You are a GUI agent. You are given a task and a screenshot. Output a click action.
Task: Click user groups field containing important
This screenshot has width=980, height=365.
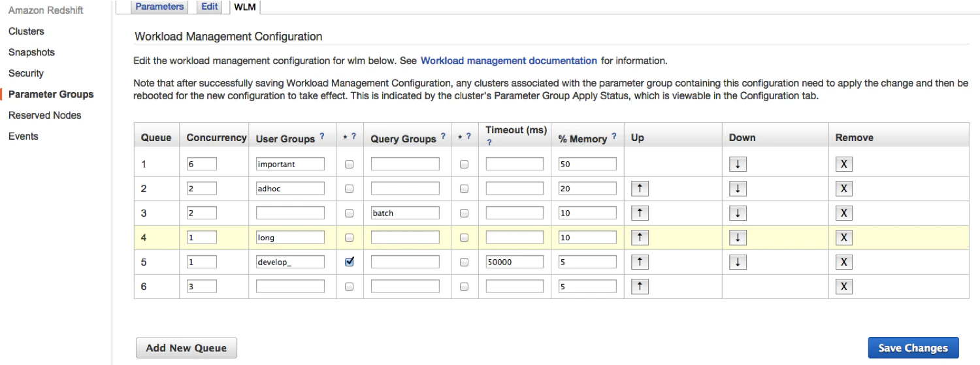tap(290, 164)
